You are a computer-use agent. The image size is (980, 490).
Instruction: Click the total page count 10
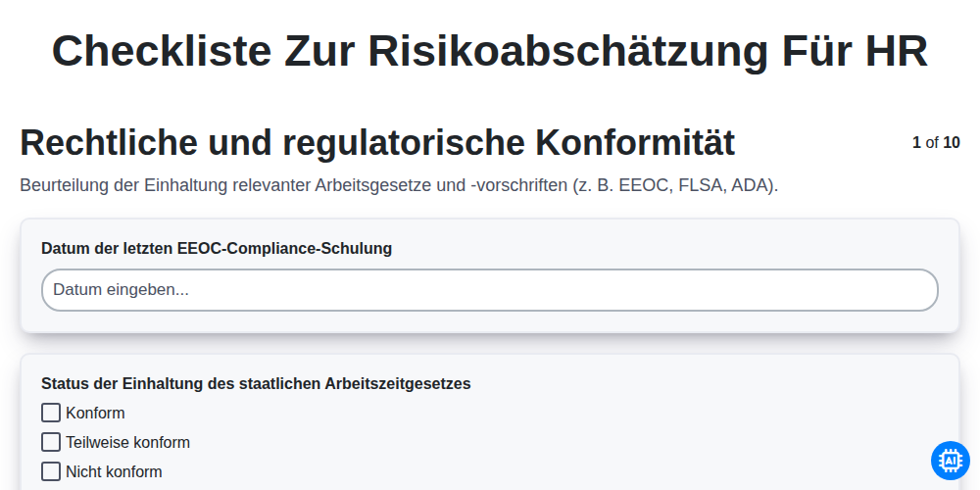952,142
